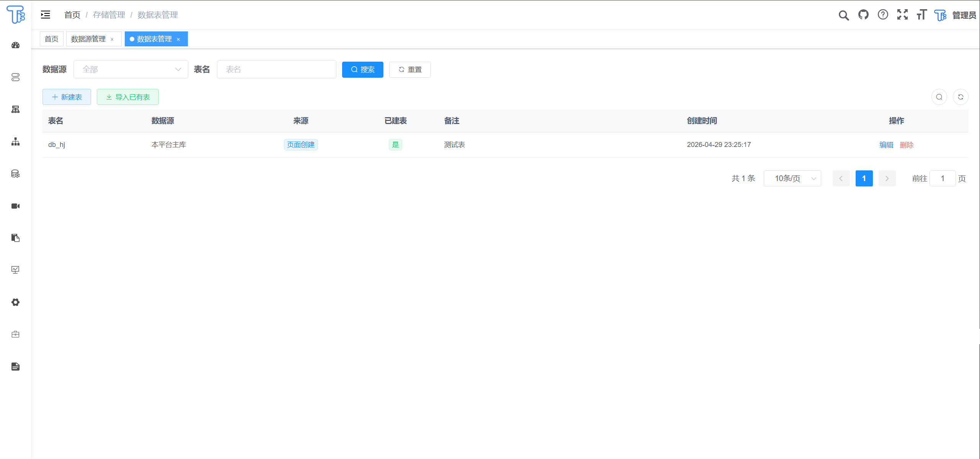Open the toolbox briefcase sidebar icon
Image resolution: width=980 pixels, height=459 pixels.
coord(15,335)
